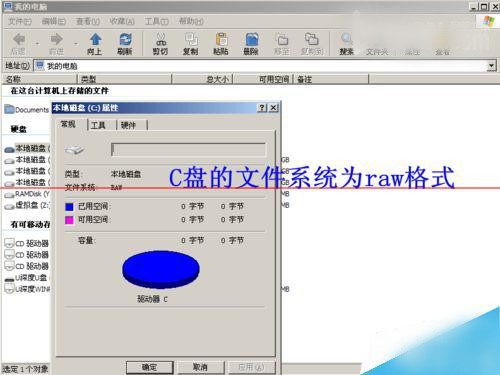Sort by the 总大小 column header
Image resolution: width=500 pixels, height=375 pixels.
tap(202, 79)
